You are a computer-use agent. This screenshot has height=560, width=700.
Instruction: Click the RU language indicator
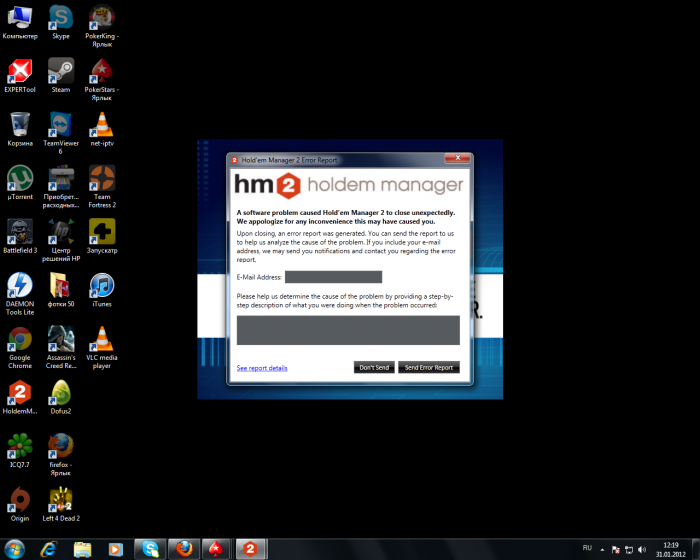[587, 548]
